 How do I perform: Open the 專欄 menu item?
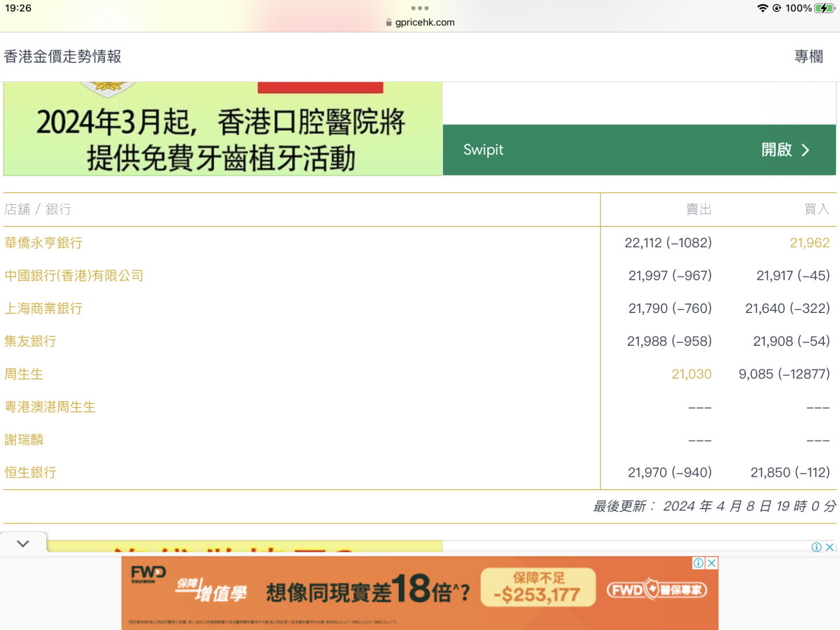click(808, 57)
